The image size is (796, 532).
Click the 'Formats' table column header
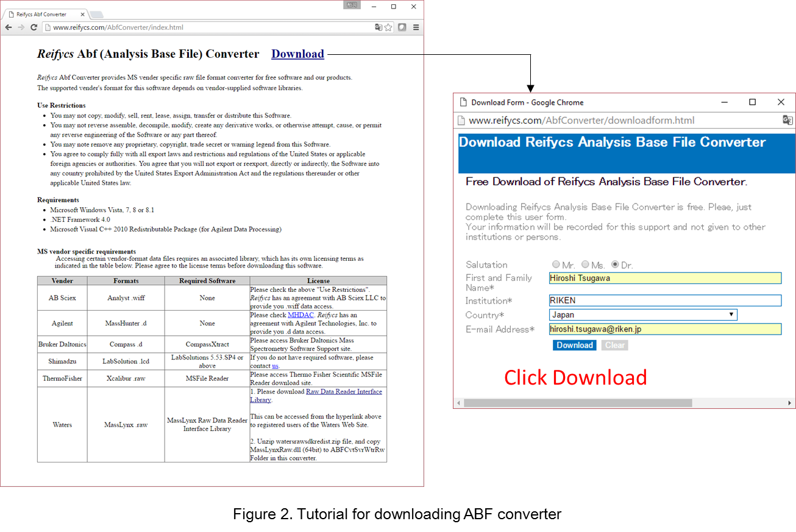(x=126, y=281)
